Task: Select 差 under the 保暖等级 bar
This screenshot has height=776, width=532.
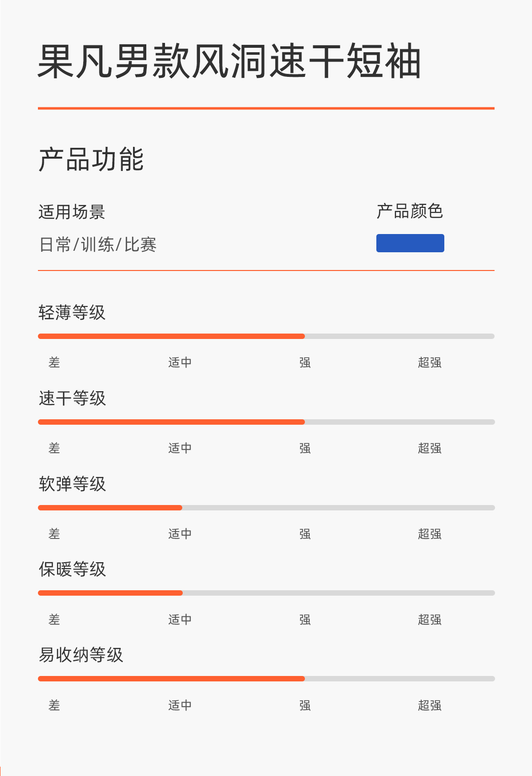Action: tap(54, 620)
